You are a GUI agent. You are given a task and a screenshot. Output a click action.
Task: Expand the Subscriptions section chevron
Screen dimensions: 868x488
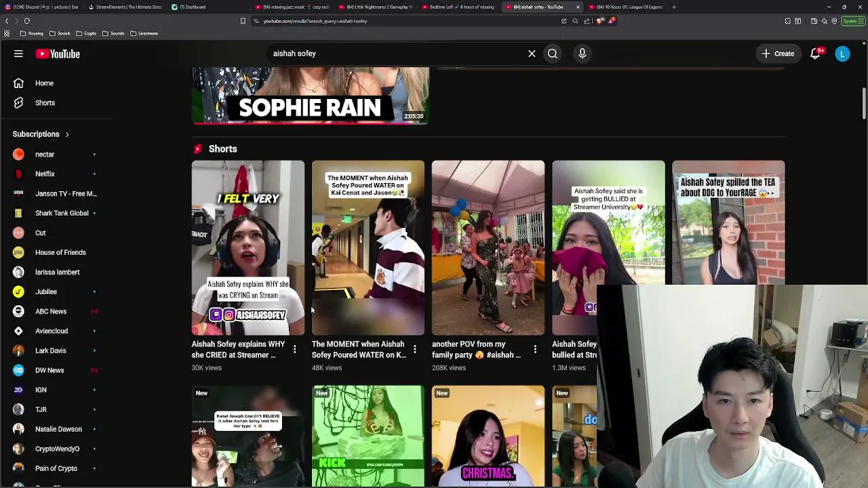[x=67, y=134]
